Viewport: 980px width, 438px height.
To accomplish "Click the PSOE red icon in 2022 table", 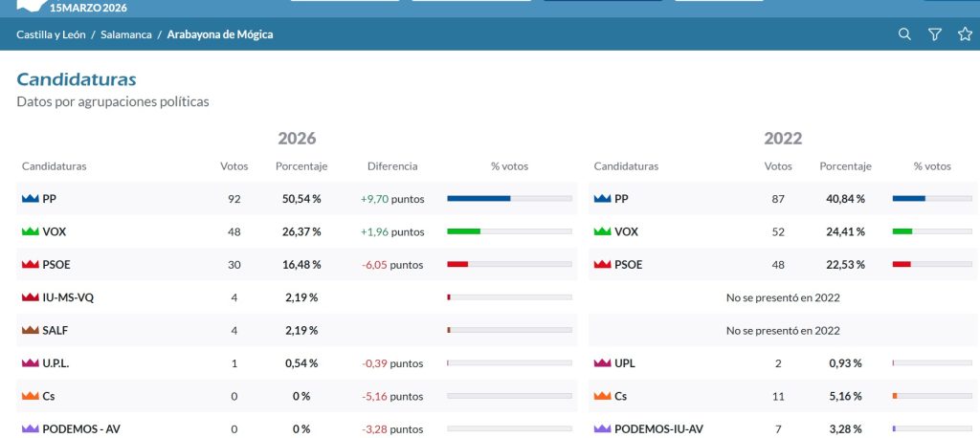I will 602,265.
